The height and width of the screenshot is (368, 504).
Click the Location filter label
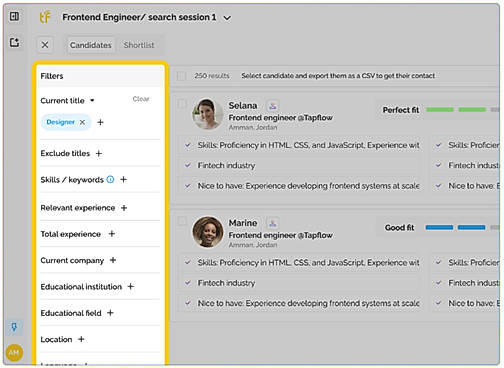coord(56,339)
